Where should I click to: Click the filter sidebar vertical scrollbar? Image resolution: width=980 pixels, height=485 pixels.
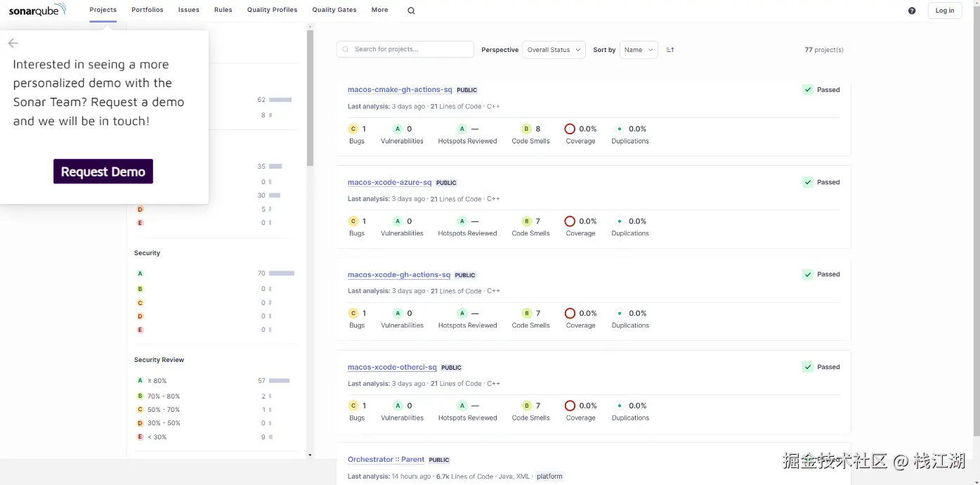310,98
